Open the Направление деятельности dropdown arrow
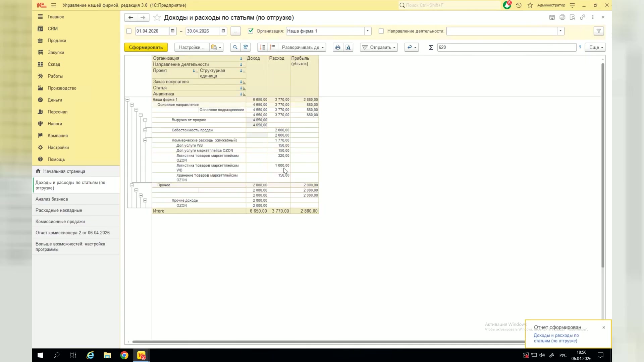Viewport: 644px width, 362px height. 560,31
